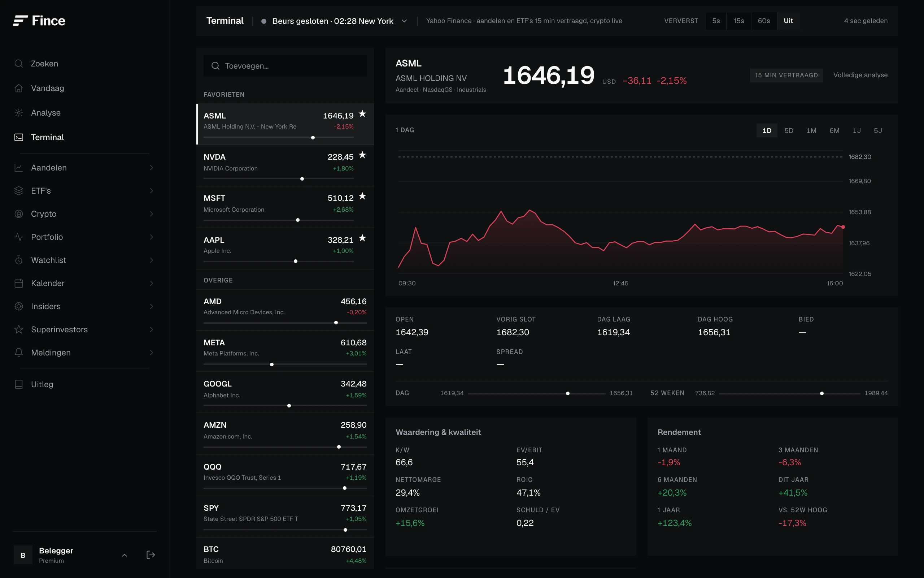Click the Watchlist stopwatch icon
Screen dimensions: 924x578
[x=19, y=260]
